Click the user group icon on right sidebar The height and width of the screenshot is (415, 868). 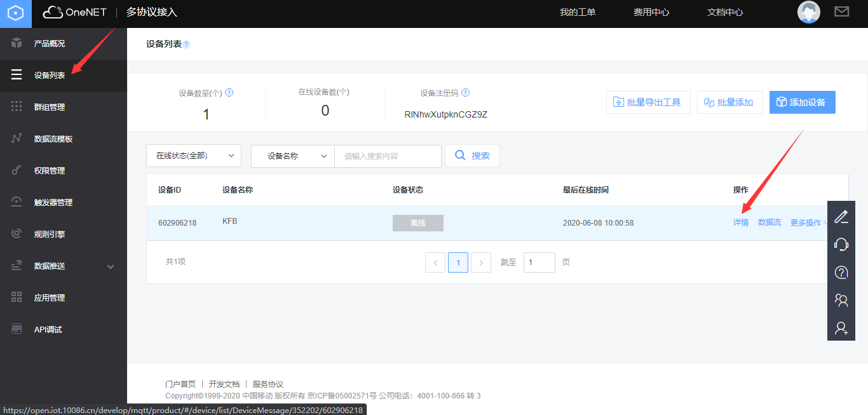coord(841,300)
